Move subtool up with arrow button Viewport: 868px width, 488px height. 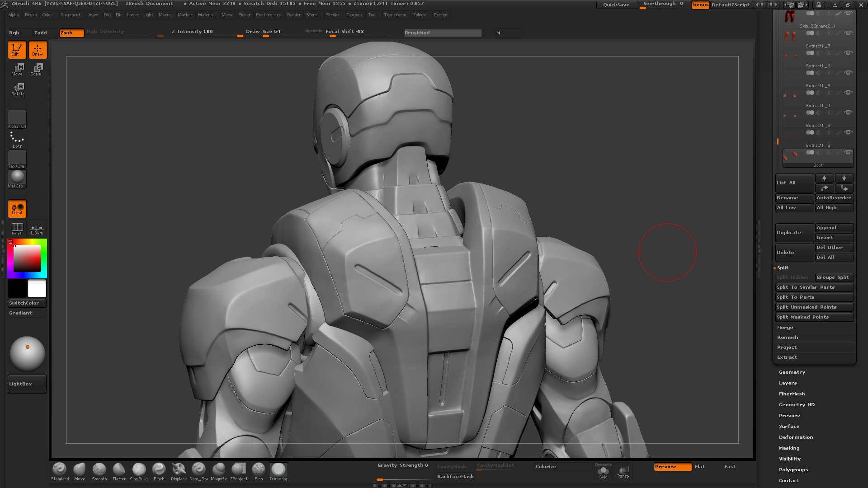point(824,178)
